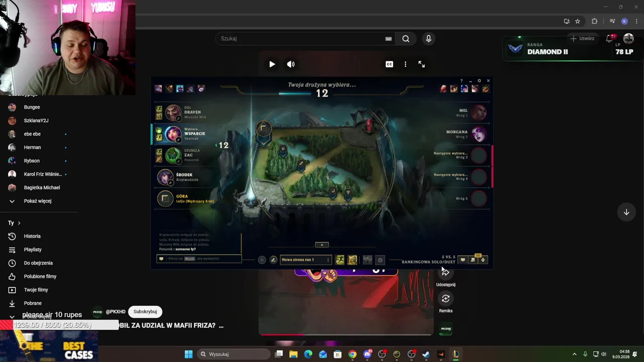Open Windows Start menu

[x=189, y=354]
